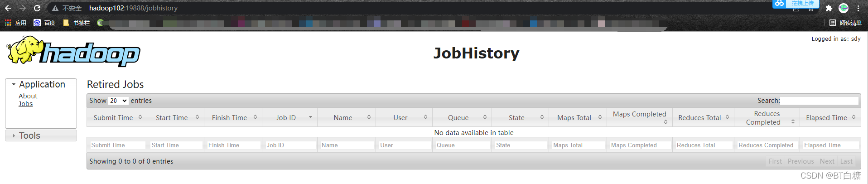Sort by Finish Time column header
This screenshot has width=868, height=184.
[x=233, y=117]
